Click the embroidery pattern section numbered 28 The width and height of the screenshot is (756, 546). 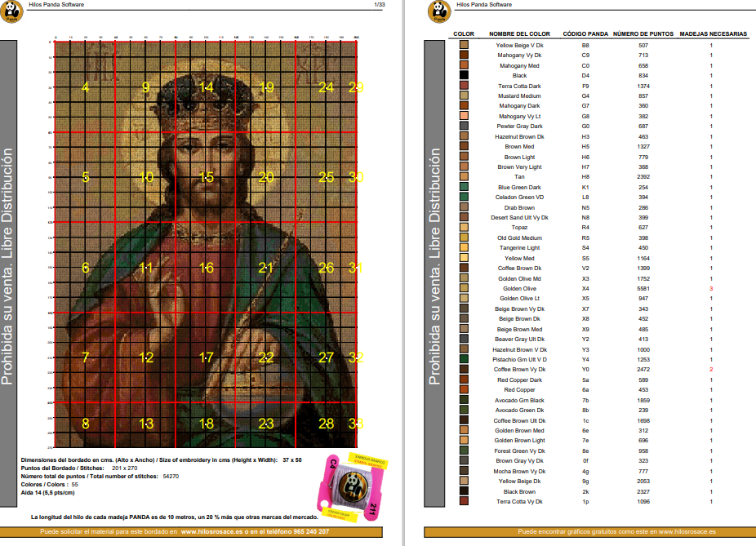click(327, 423)
